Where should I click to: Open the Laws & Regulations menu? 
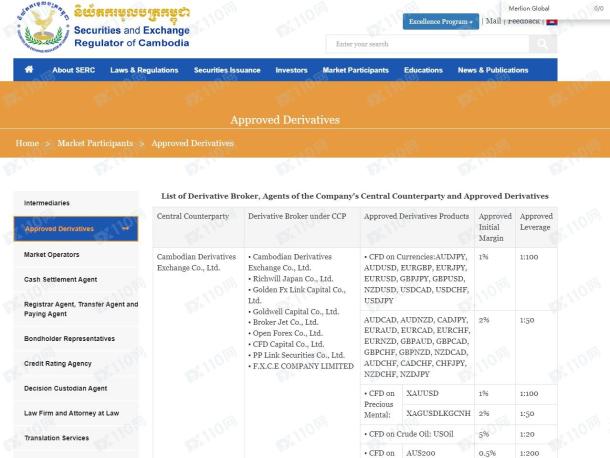(x=144, y=70)
